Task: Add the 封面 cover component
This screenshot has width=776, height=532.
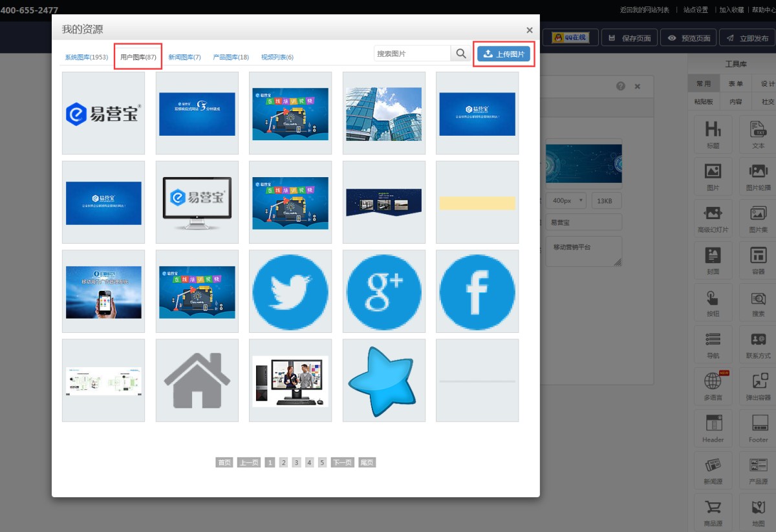Action: coord(713,261)
